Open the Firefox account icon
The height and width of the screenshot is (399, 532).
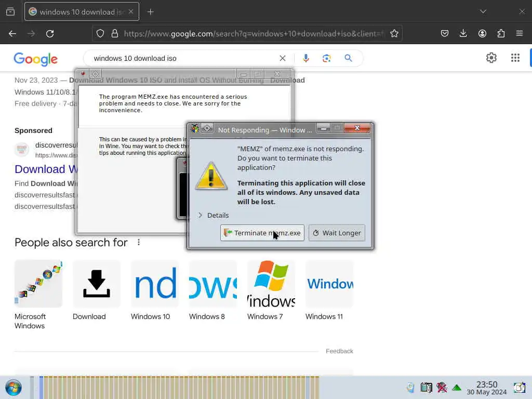tap(482, 34)
